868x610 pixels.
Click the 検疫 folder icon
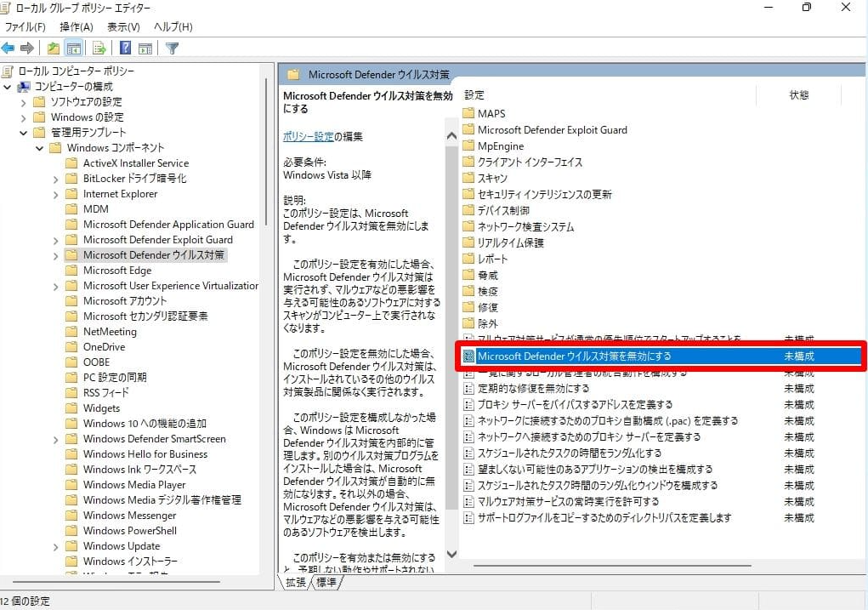coord(468,291)
